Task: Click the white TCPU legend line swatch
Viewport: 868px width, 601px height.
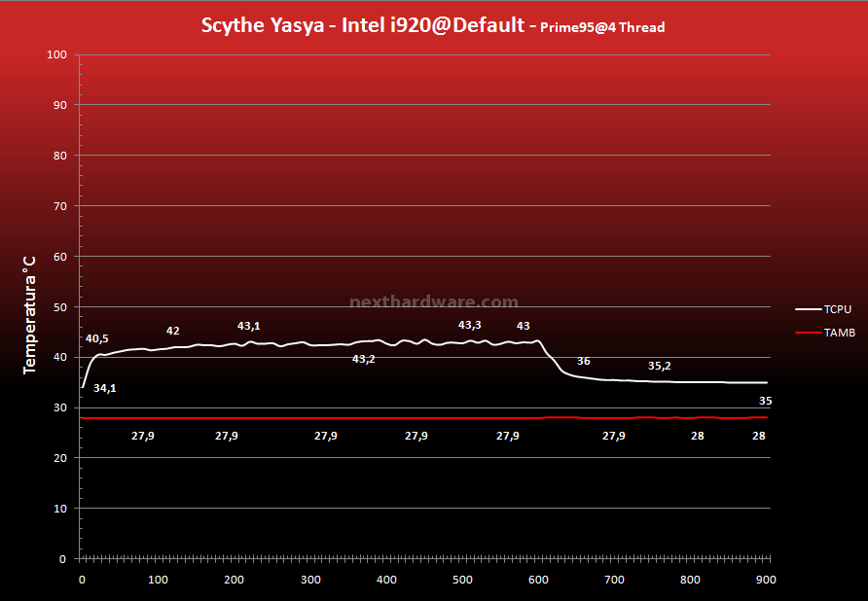Action: tap(809, 309)
